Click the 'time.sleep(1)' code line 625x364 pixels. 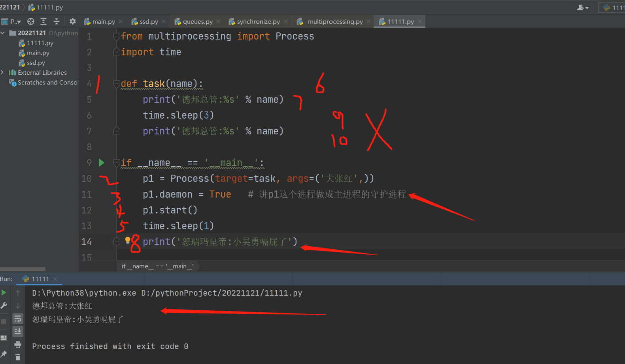[178, 226]
